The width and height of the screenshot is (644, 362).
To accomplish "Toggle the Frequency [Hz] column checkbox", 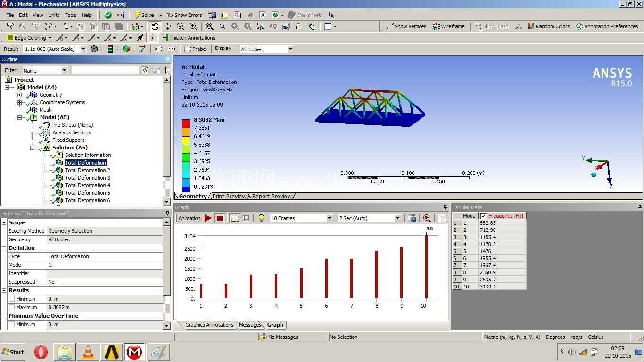I will pos(483,216).
